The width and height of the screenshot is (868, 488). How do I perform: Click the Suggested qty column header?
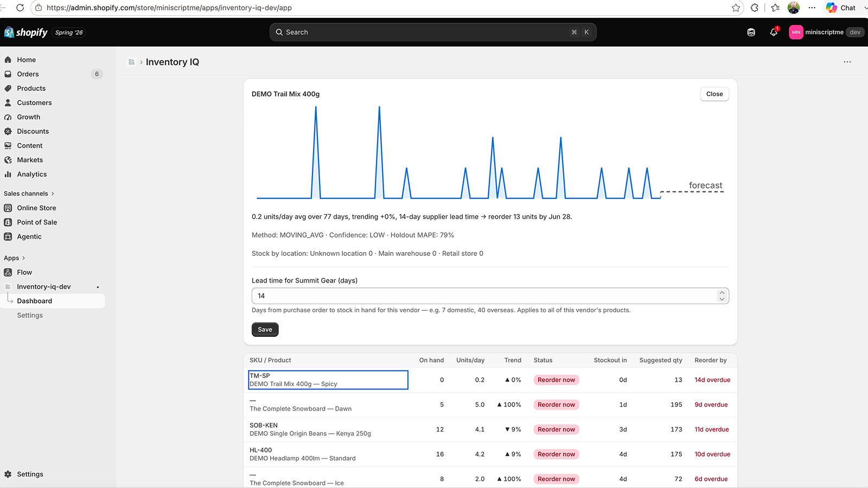coord(661,361)
